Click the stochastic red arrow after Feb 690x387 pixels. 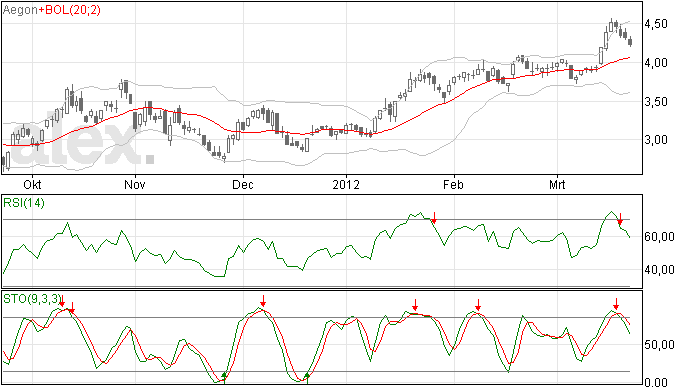point(478,305)
